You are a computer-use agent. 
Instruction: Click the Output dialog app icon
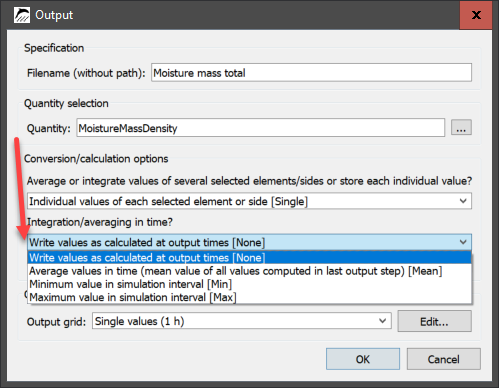(x=22, y=15)
